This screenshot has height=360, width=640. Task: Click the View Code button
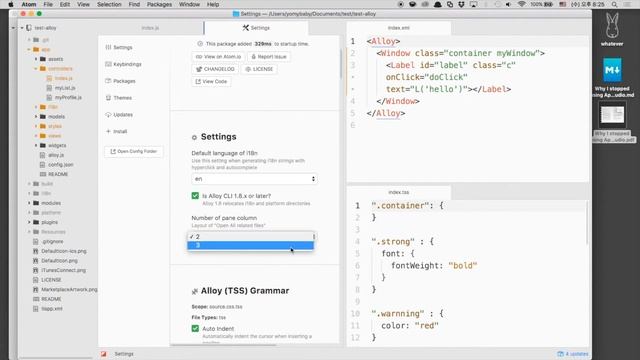(x=211, y=82)
